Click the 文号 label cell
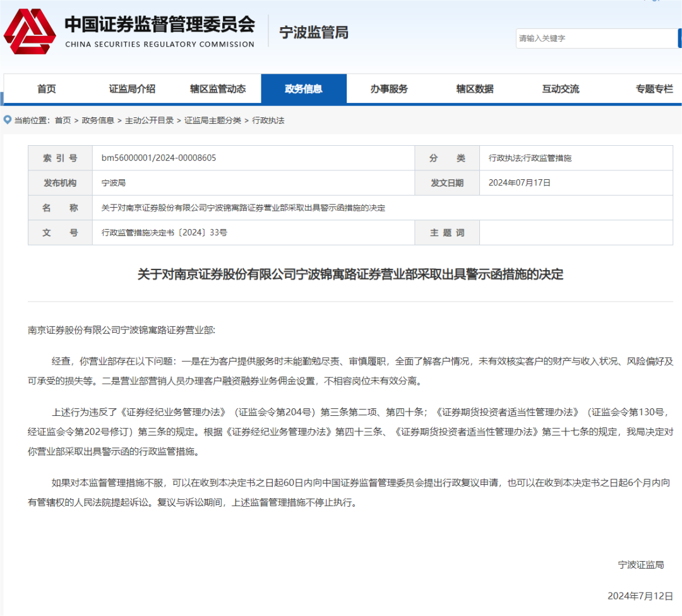This screenshot has height=616, width=682. pos(60,232)
